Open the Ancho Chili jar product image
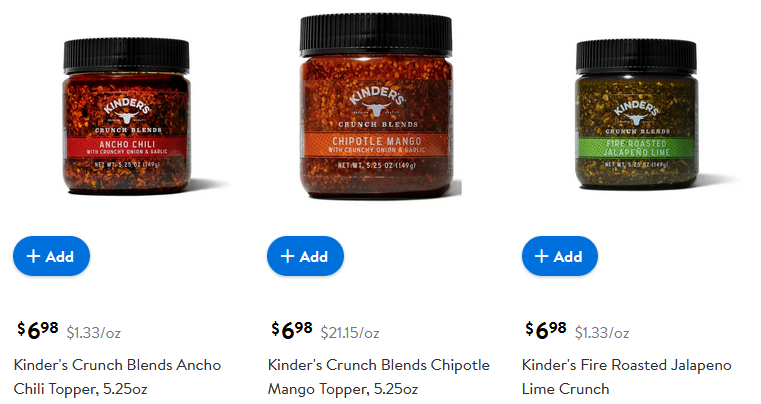The width and height of the screenshot is (761, 404). [x=127, y=117]
